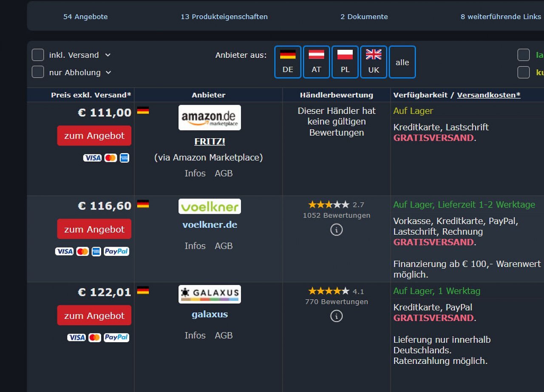This screenshot has height=392, width=544.
Task: Filter sellers by Austrian flag AT
Action: [316, 62]
